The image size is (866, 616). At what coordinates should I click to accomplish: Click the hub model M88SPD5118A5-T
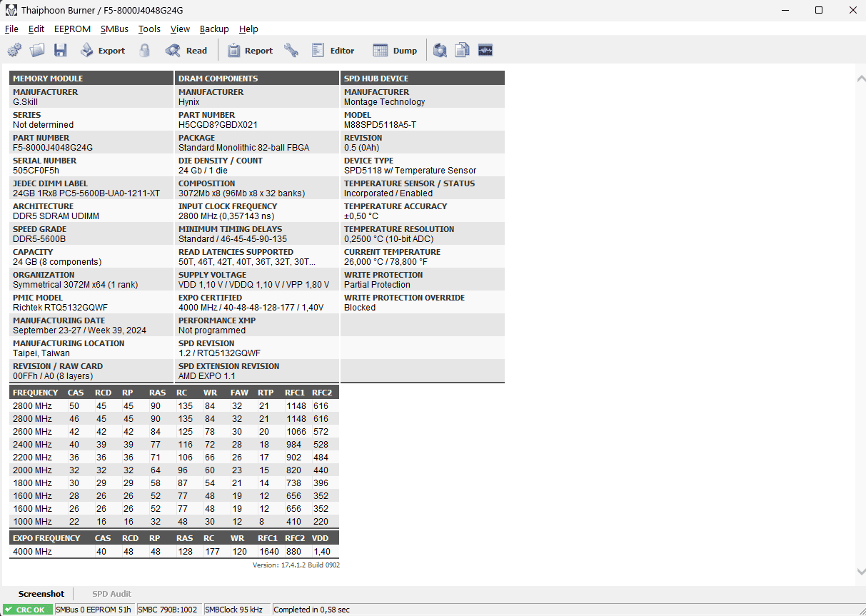coord(380,125)
